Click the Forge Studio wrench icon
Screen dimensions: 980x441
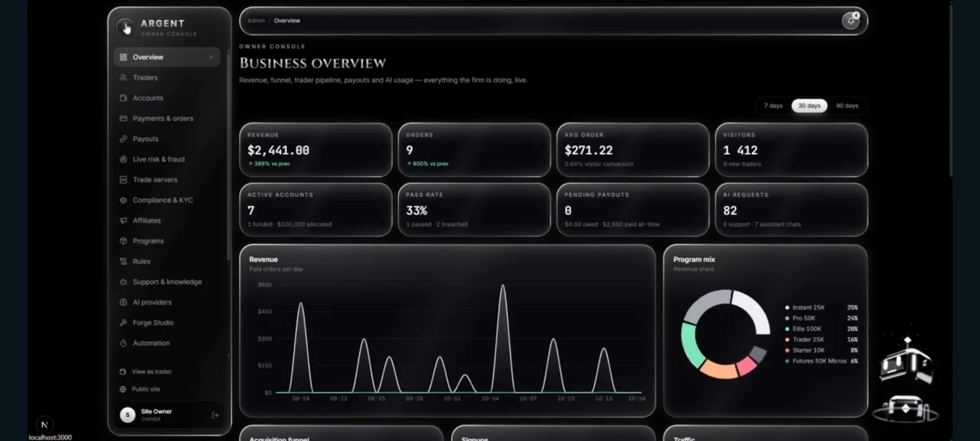123,322
